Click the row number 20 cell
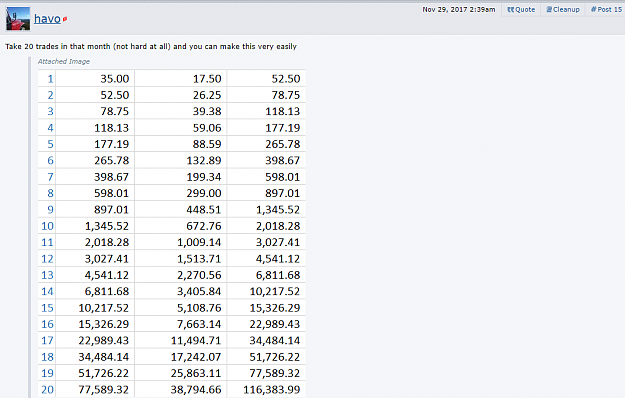Viewport: 625px width, 398px height. coord(47,389)
